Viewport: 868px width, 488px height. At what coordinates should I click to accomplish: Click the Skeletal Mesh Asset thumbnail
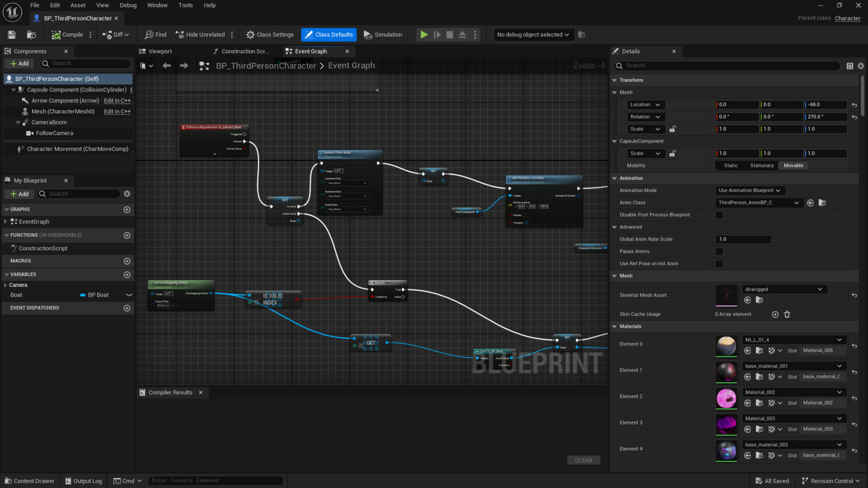point(726,296)
